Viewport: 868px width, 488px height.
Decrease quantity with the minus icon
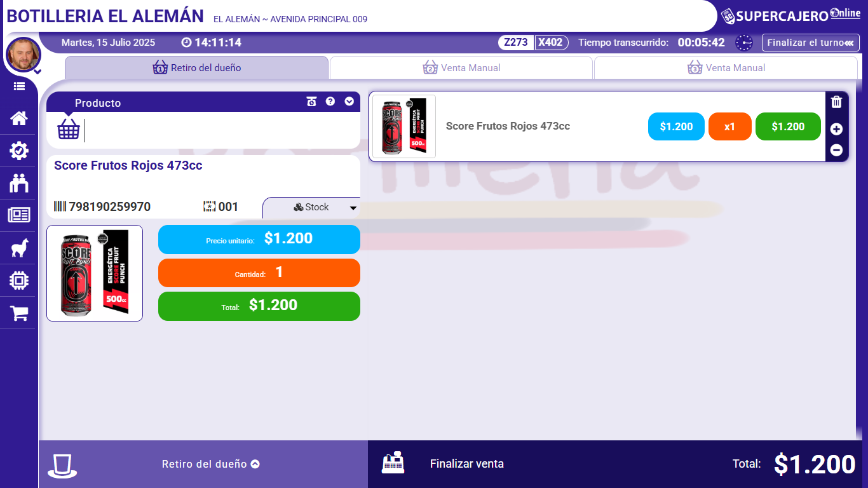836,151
